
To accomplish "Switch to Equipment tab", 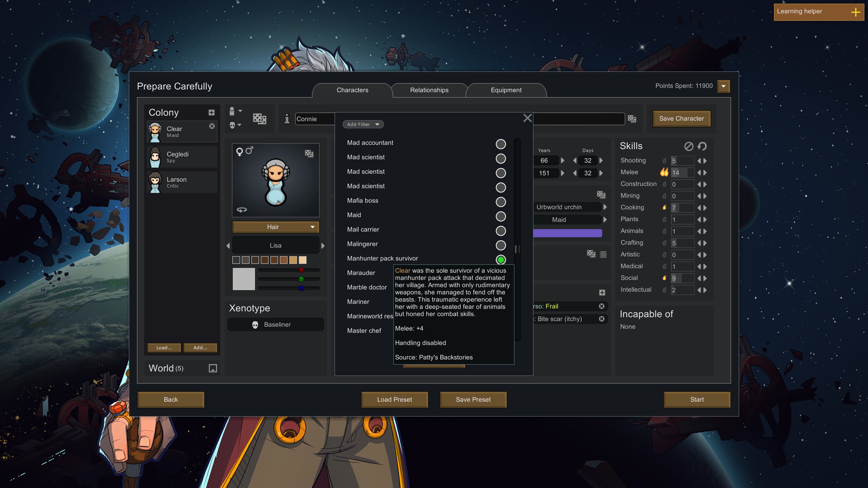I will coord(506,90).
